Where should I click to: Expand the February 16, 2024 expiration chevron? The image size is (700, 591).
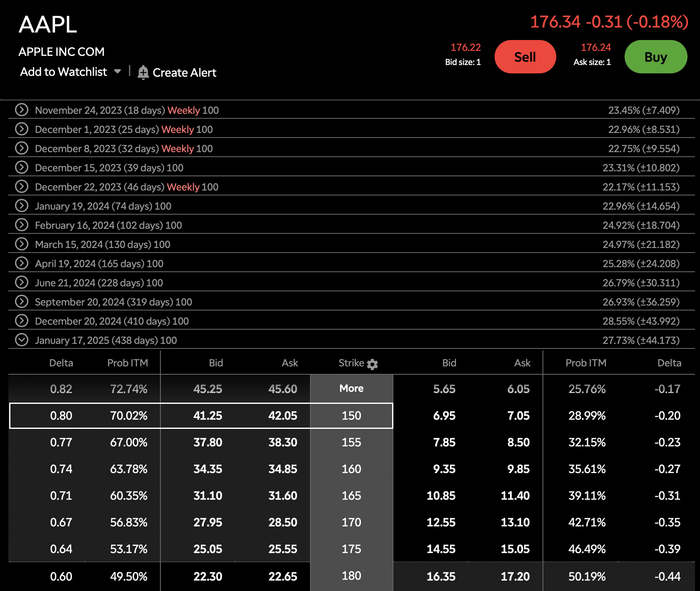coord(22,225)
